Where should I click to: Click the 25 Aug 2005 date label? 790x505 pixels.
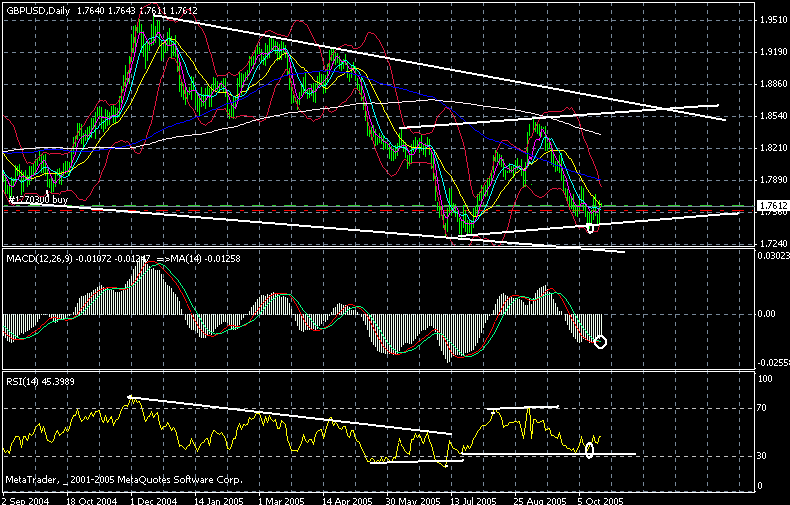(540, 500)
